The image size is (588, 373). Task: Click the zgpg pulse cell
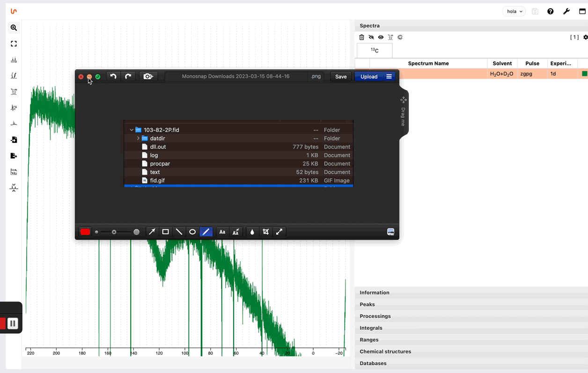pos(532,74)
